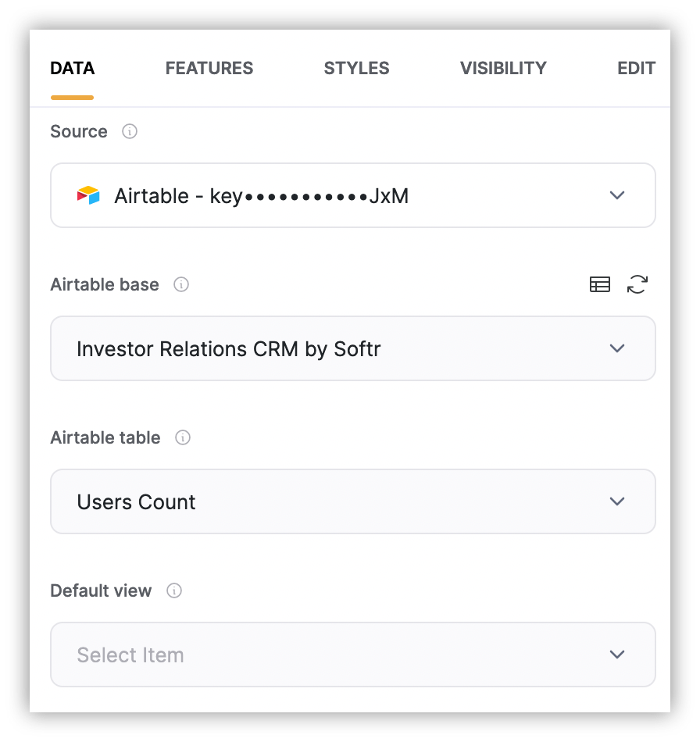Open the Users Count table dropdown
Image resolution: width=700 pixels, height=742 pixels.
tap(353, 501)
